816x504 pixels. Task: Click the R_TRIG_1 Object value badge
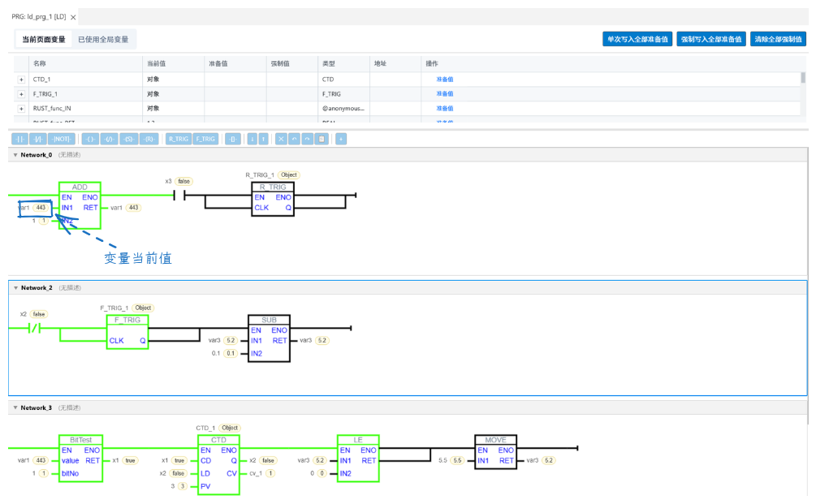(x=289, y=174)
